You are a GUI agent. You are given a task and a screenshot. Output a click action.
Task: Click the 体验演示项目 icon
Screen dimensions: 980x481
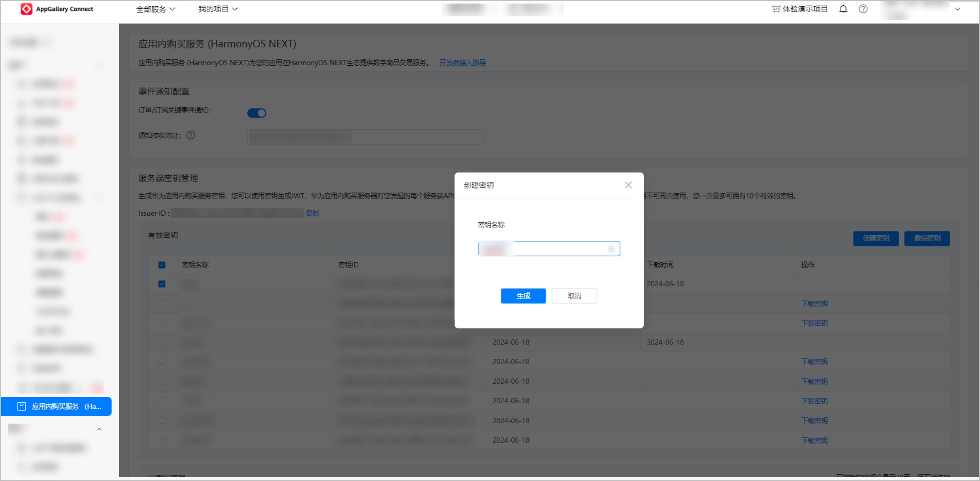(x=776, y=9)
